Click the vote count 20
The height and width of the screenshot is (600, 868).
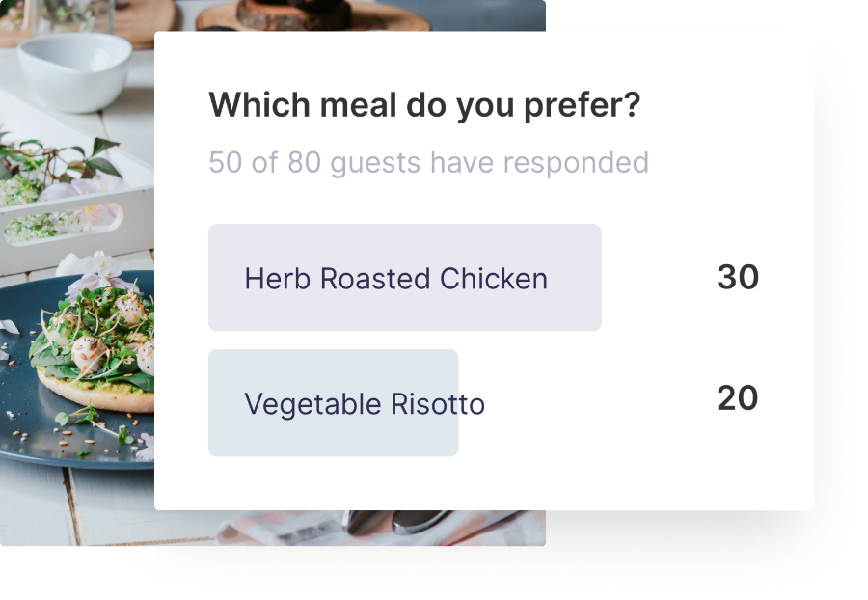tap(738, 398)
